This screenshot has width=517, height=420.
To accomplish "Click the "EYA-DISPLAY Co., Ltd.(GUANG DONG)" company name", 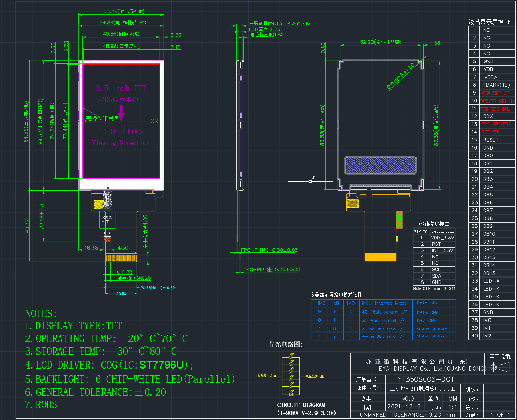I will pos(432,369).
